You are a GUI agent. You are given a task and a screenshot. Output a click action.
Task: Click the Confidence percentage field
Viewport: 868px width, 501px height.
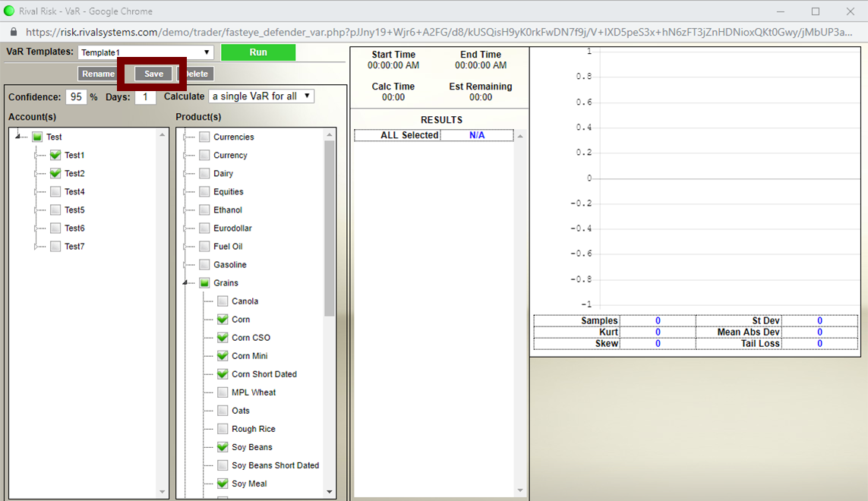tap(76, 97)
